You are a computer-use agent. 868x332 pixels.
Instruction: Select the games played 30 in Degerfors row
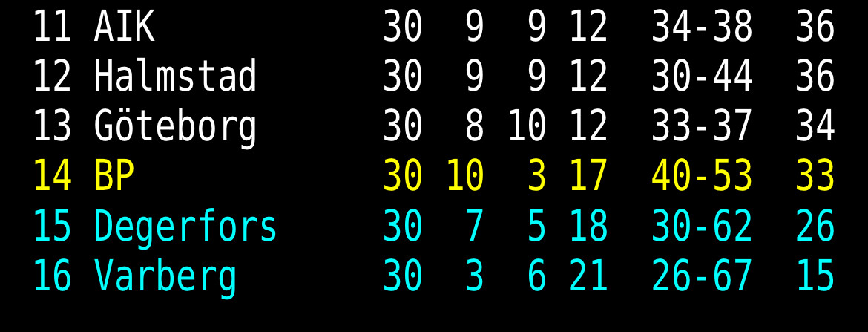click(x=402, y=226)
